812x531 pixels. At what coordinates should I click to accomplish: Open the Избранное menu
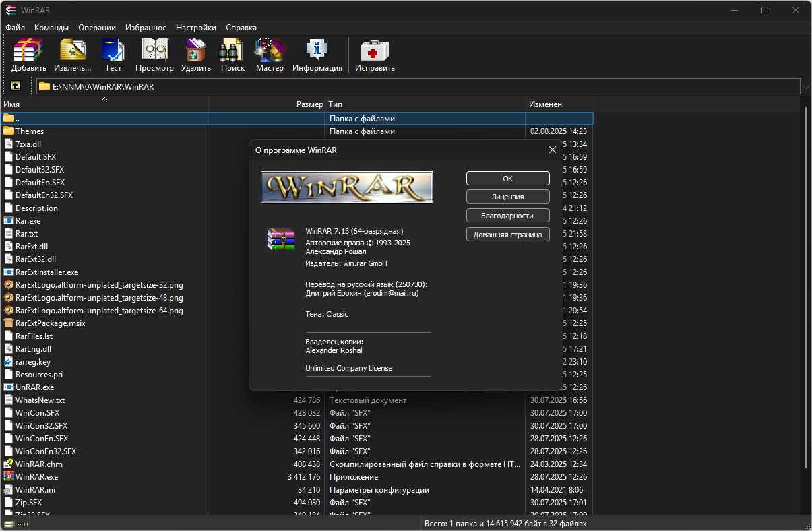[146, 28]
